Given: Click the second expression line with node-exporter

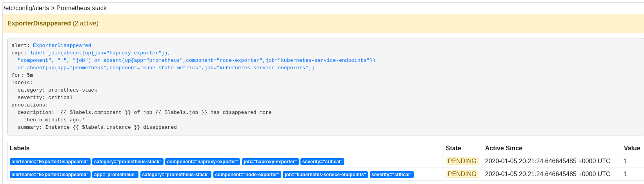Looking at the screenshot, I should click(x=196, y=60).
